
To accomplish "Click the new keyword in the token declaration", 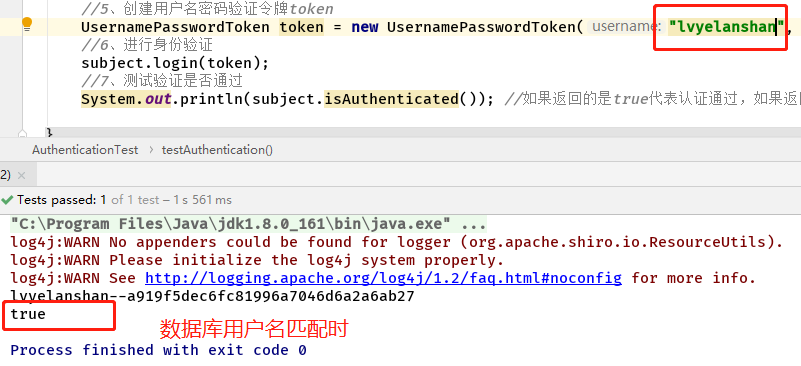I will click(365, 27).
